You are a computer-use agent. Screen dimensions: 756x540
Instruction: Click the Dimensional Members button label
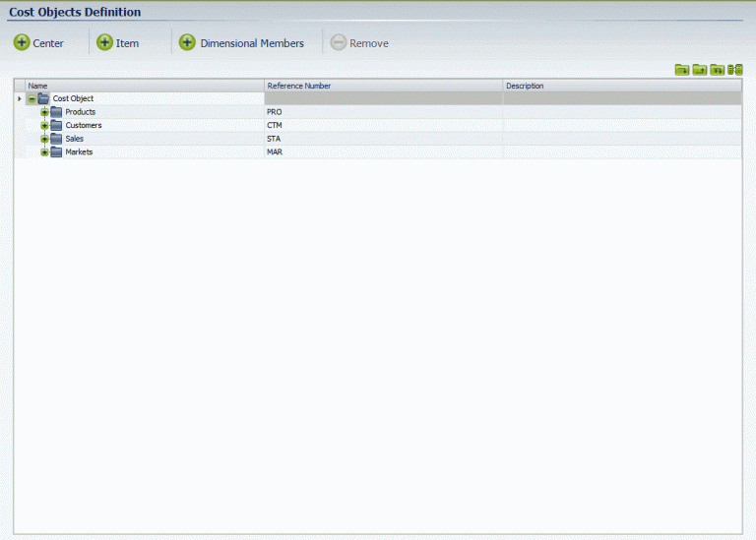252,43
